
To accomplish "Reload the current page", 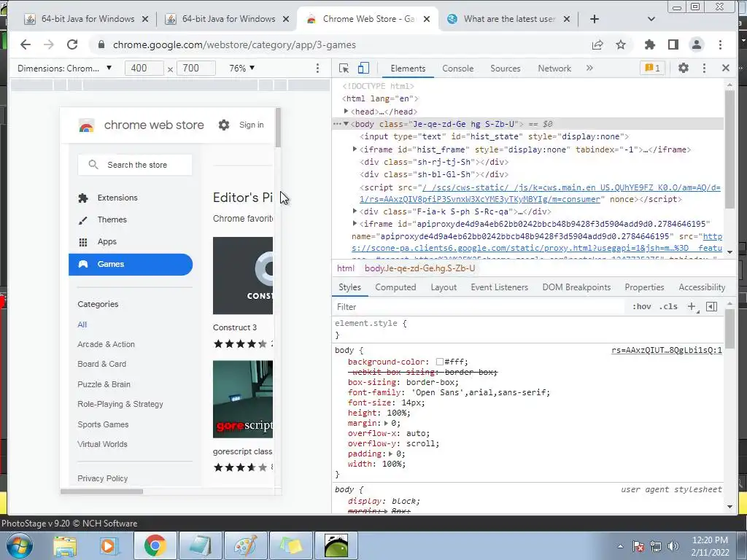I will 72,44.
